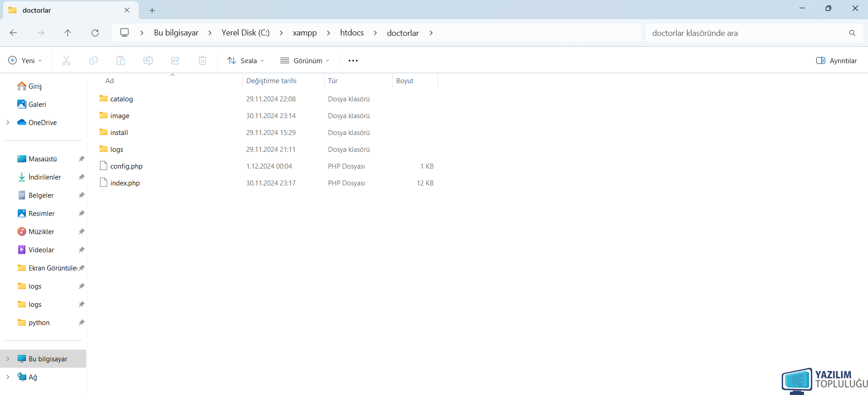Expand chevron after doctorlar in address bar

click(431, 33)
